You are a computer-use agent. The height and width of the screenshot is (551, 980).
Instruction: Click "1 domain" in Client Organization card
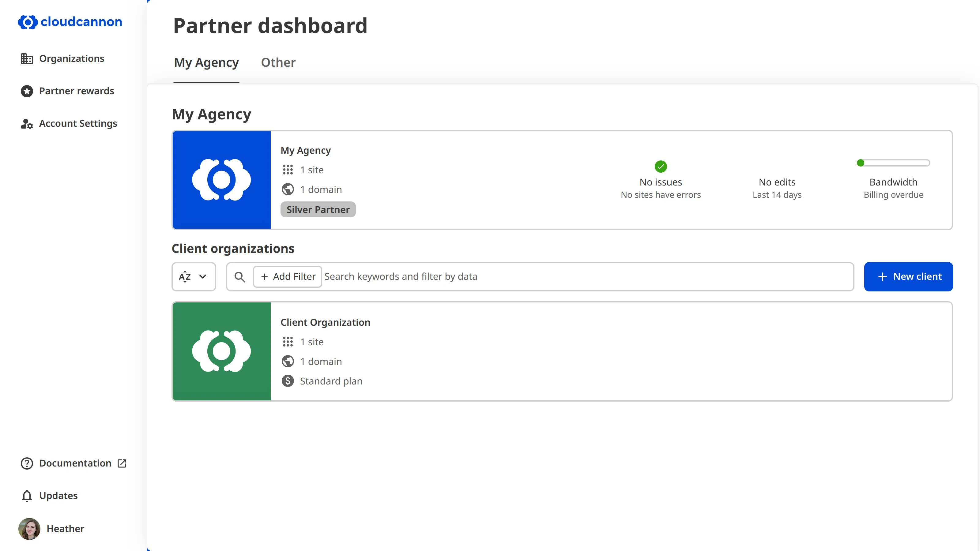(x=321, y=361)
